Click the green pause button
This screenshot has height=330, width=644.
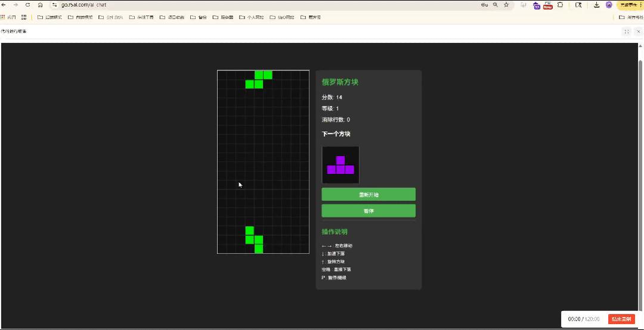point(369,210)
